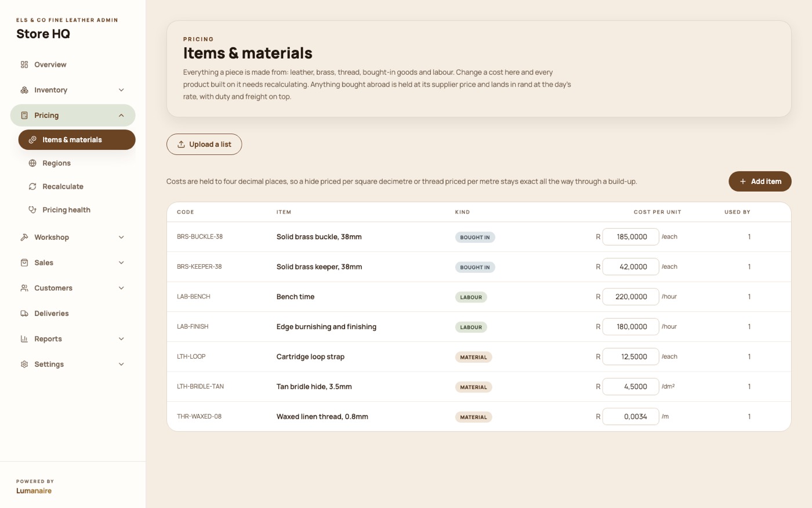Image resolution: width=812 pixels, height=508 pixels.
Task: Click code LTH-BRIDLE-TAN
Action: 200,387
